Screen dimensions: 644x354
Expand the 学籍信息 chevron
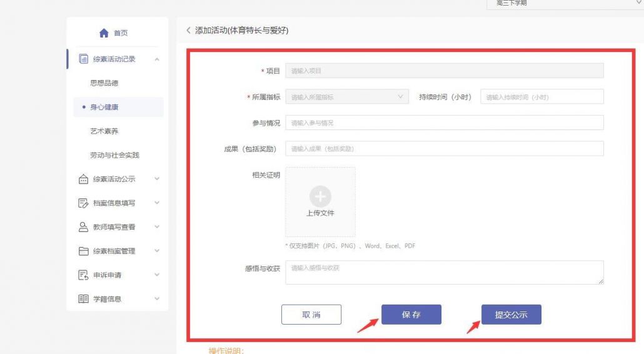coord(157,298)
